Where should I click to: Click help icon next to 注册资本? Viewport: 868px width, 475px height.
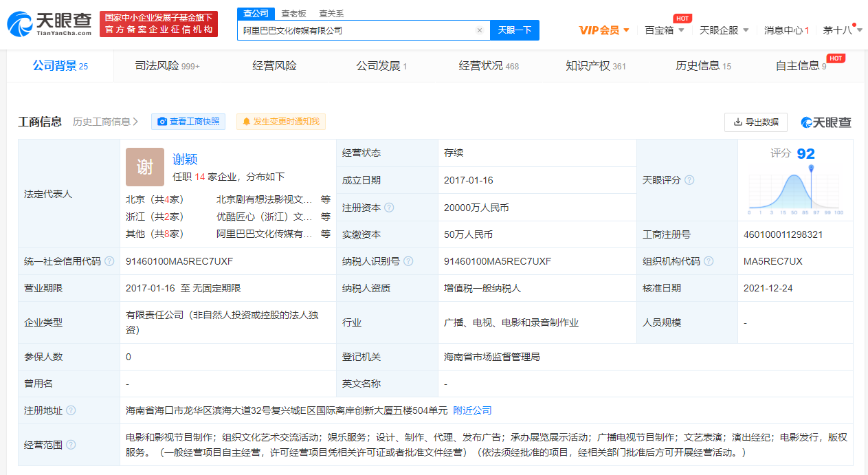click(390, 208)
